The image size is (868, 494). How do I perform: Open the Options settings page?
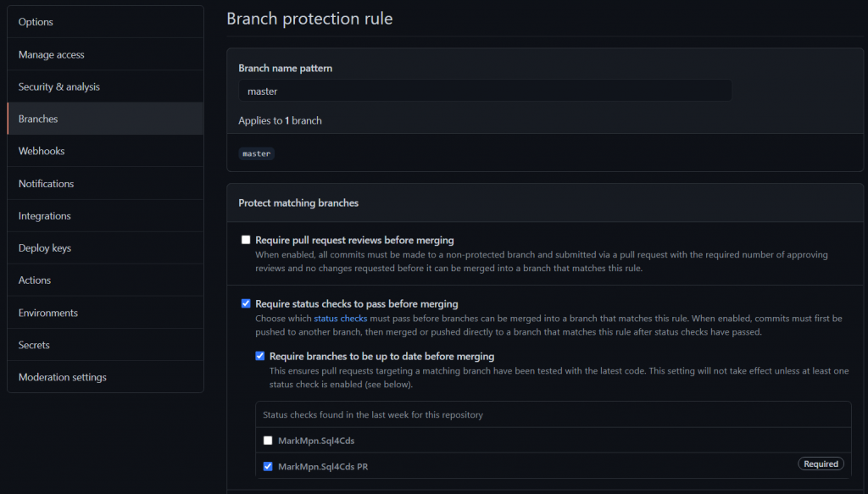[36, 22]
